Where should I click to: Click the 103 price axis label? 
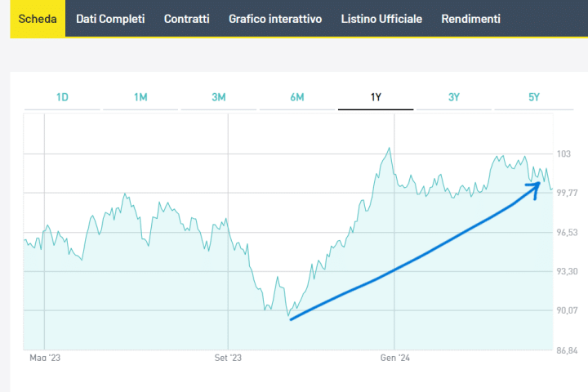pos(563,154)
